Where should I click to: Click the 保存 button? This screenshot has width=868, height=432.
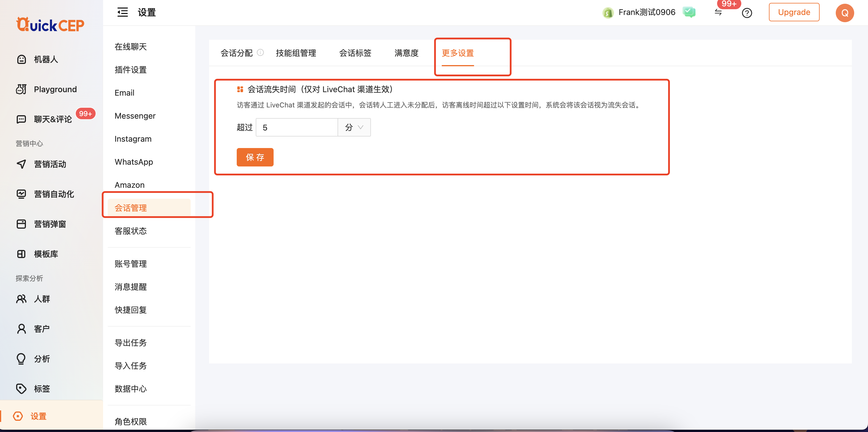[255, 157]
